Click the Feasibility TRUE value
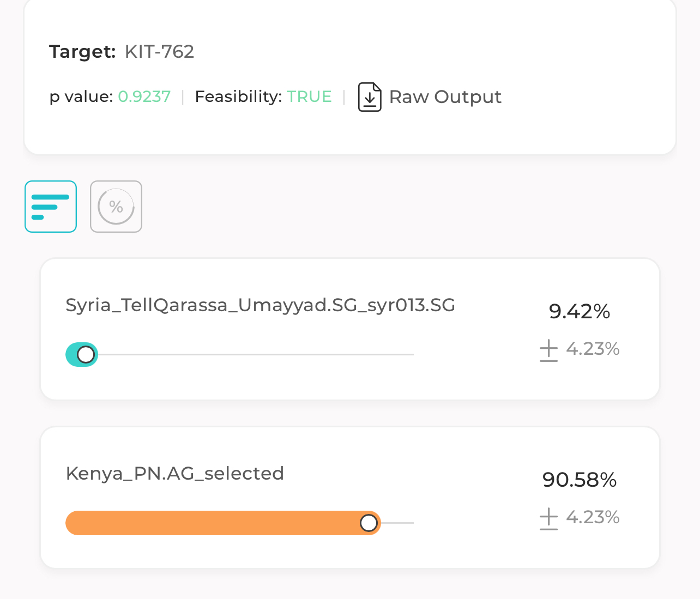This screenshot has height=599, width=700. pyautogui.click(x=309, y=96)
